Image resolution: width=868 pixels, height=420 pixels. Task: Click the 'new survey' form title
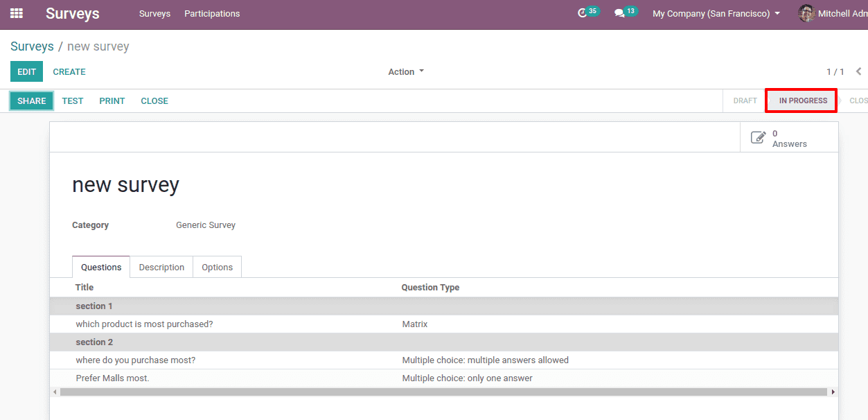pos(125,184)
